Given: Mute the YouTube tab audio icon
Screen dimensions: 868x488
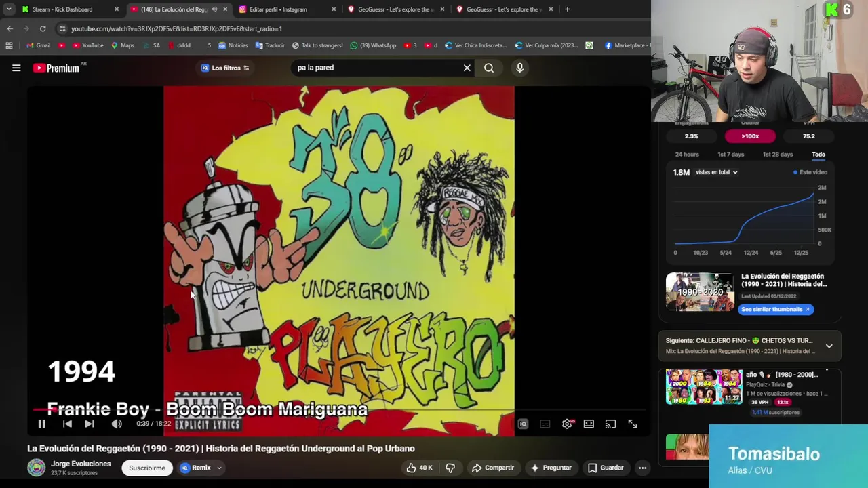Looking at the screenshot, I should click(x=214, y=9).
